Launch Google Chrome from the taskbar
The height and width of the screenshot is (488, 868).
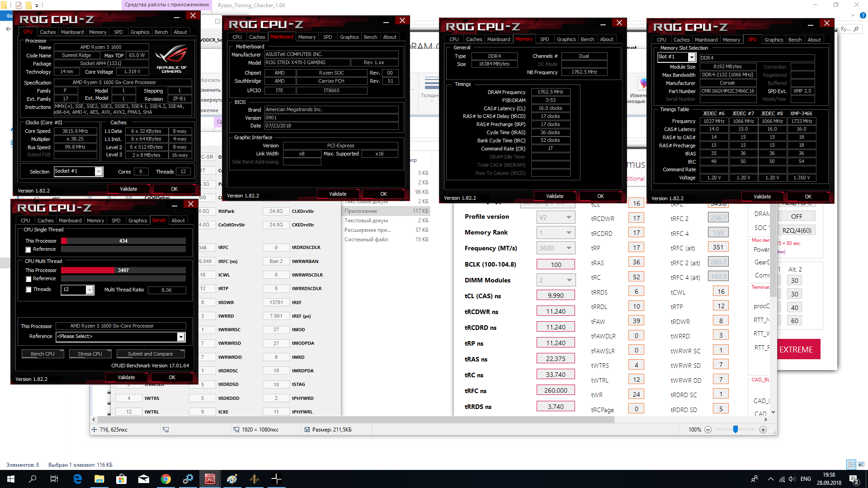click(x=166, y=479)
